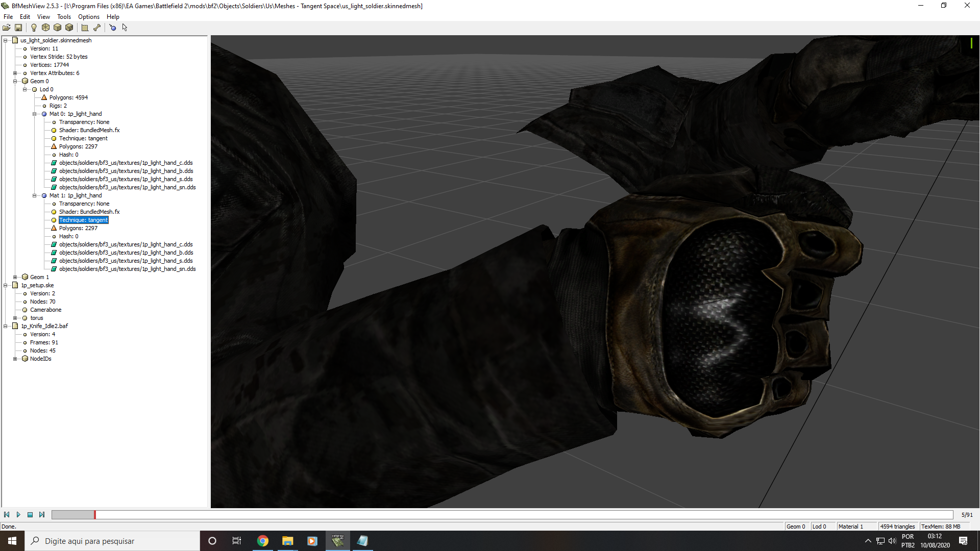980x551 pixels.
Task: Click the red timeline frame marker
Action: pos(94,515)
